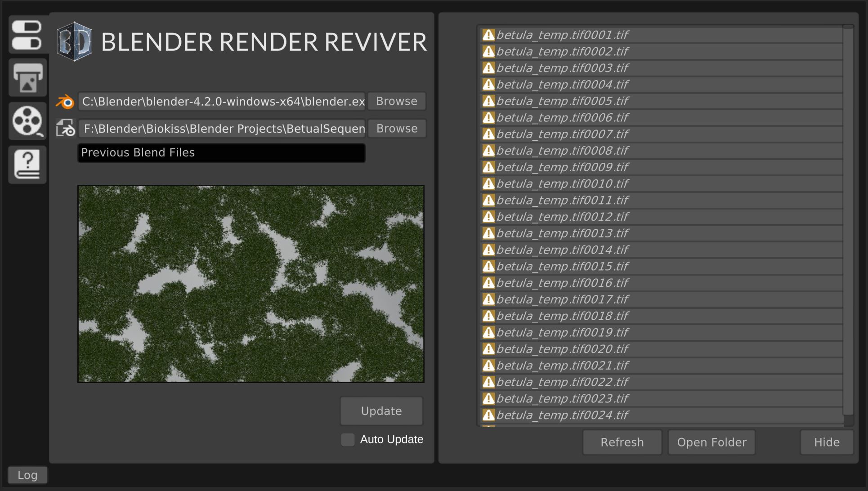
Task: Hide the frame list panel
Action: pyautogui.click(x=827, y=442)
